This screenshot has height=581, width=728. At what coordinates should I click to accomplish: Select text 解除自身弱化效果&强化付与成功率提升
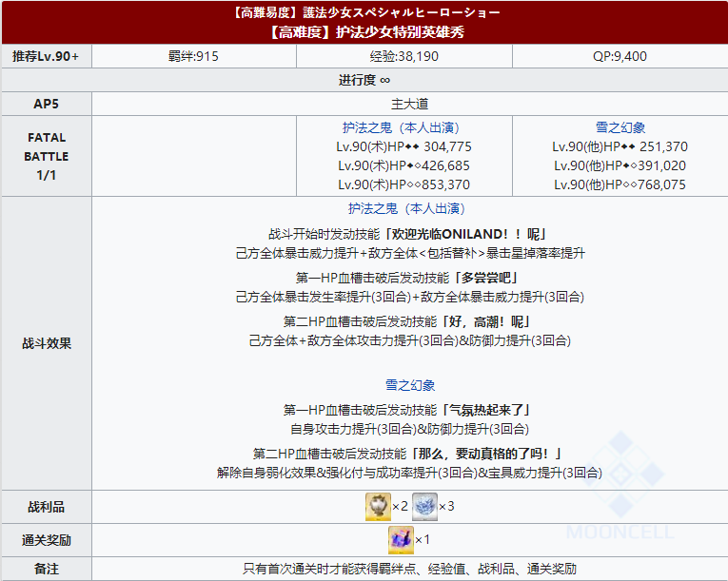point(326,473)
